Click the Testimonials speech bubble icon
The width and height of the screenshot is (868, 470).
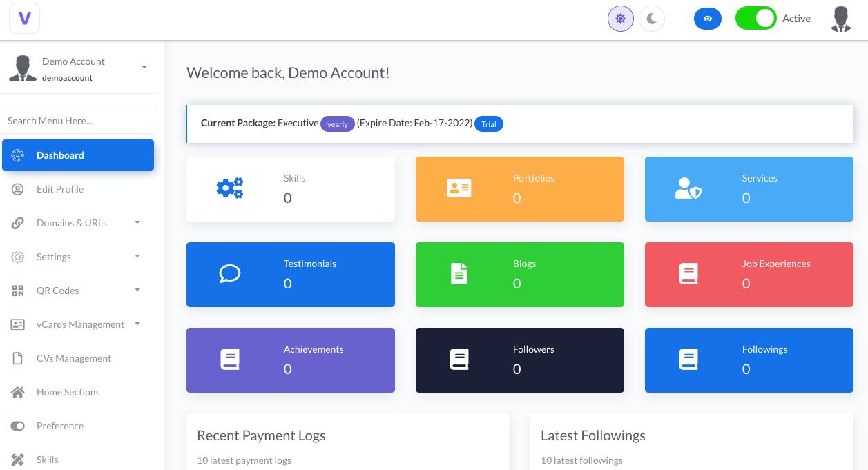230,274
